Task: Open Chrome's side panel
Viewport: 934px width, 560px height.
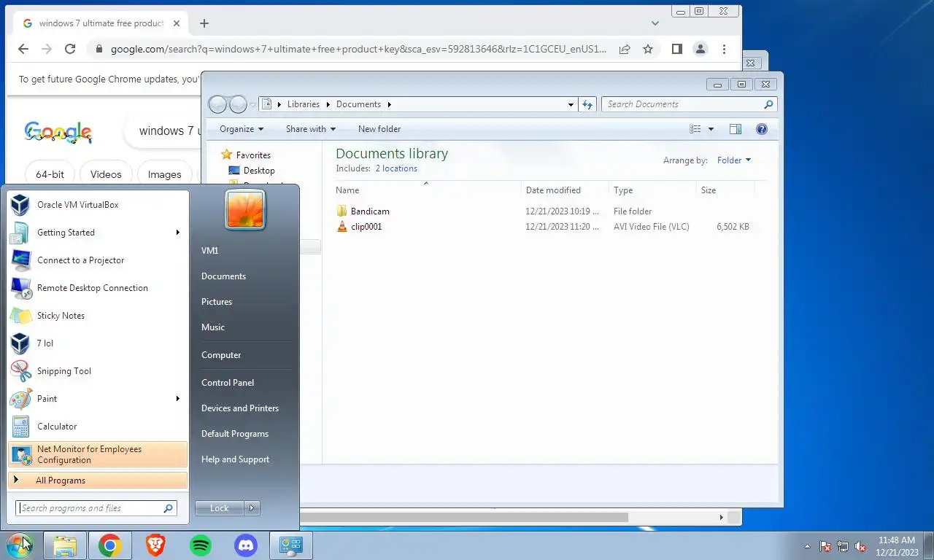Action: click(677, 49)
